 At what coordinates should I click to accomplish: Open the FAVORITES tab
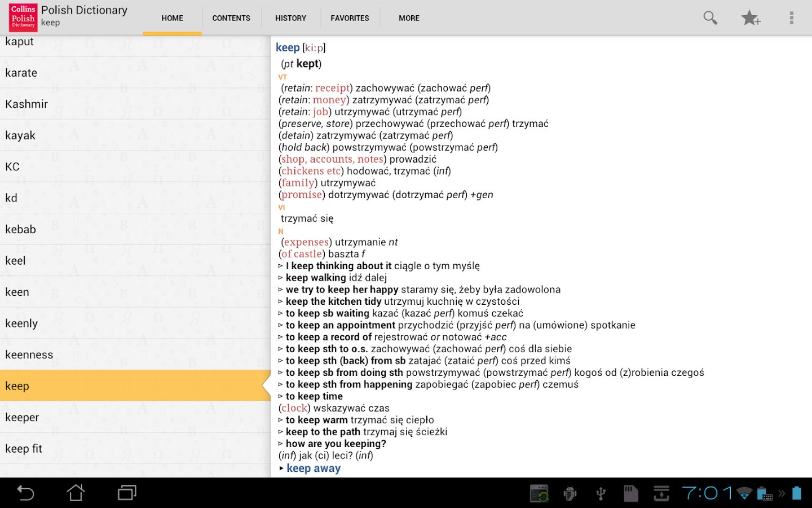coord(350,18)
